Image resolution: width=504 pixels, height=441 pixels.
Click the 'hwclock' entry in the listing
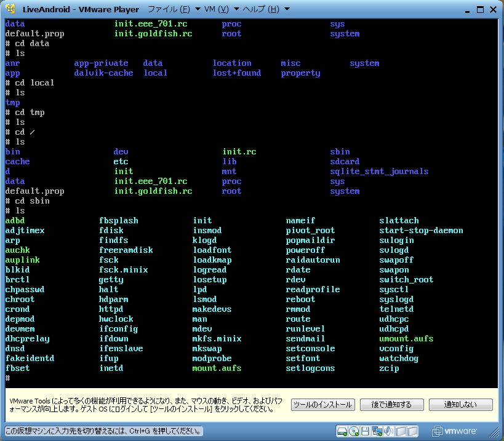click(x=116, y=319)
